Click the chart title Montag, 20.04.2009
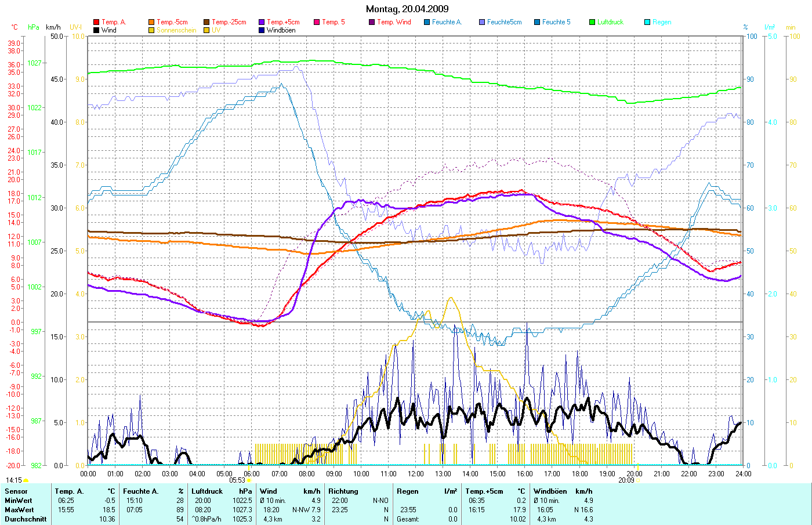 click(x=407, y=9)
